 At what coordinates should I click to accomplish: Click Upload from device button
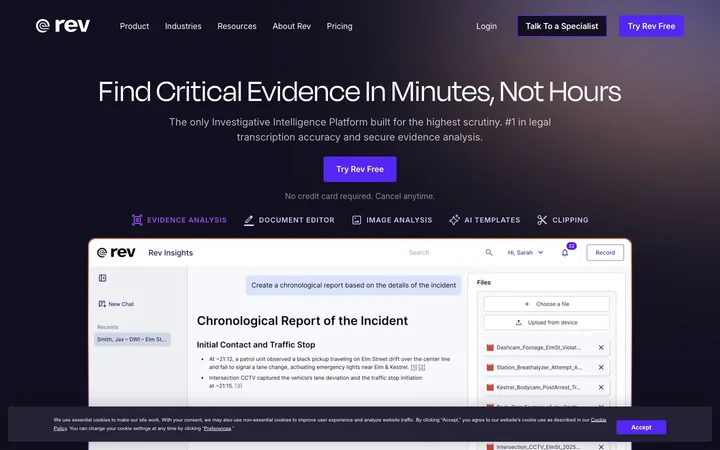tap(546, 322)
